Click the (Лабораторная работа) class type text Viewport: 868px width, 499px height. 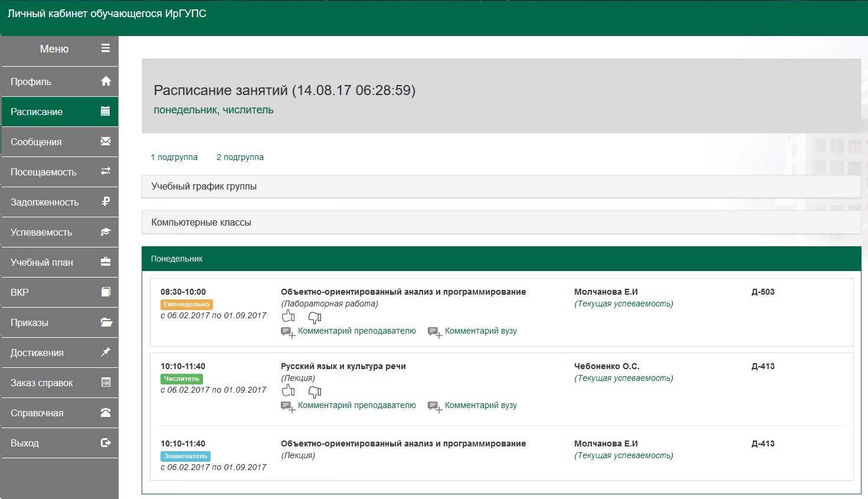(x=329, y=304)
